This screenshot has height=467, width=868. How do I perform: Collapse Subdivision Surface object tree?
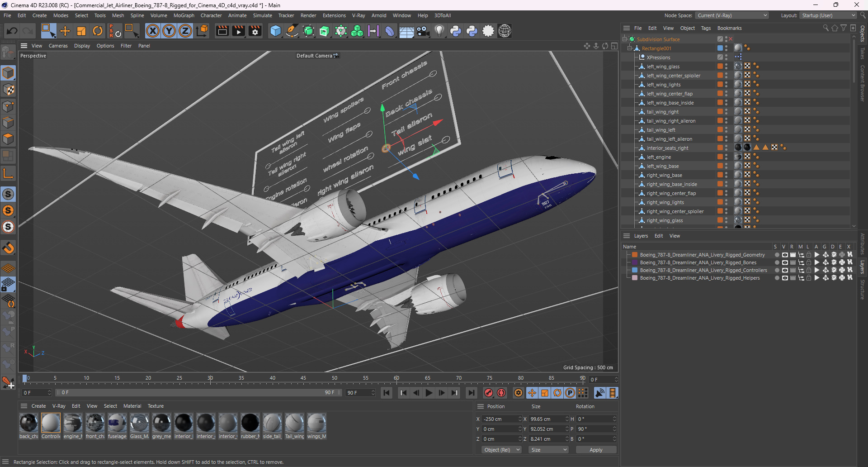[x=625, y=39]
